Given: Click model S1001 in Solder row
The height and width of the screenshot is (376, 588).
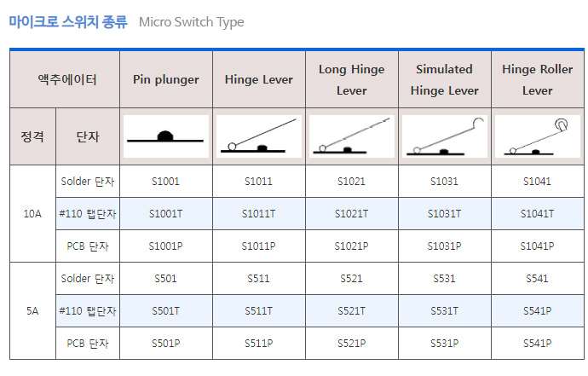Looking at the screenshot, I should coord(166,182).
